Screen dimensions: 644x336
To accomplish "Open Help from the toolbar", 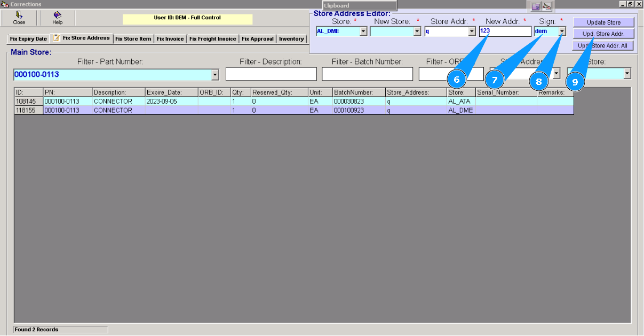I will coord(57,18).
